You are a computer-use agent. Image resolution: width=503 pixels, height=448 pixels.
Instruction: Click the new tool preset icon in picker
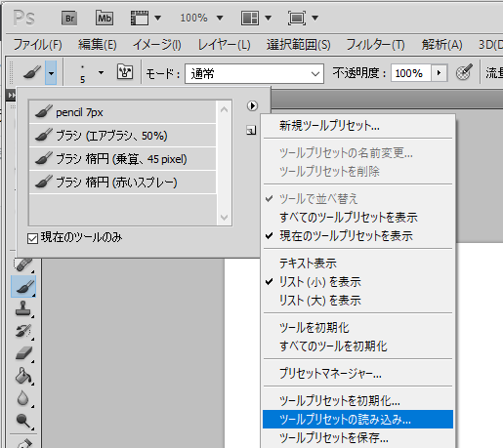(251, 131)
